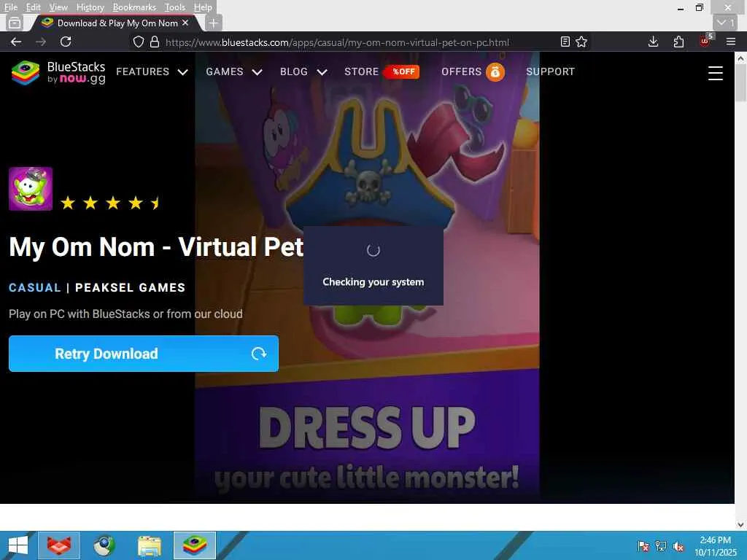This screenshot has width=747, height=560.
Task: Click the scrollbar up arrow
Action: click(x=740, y=58)
